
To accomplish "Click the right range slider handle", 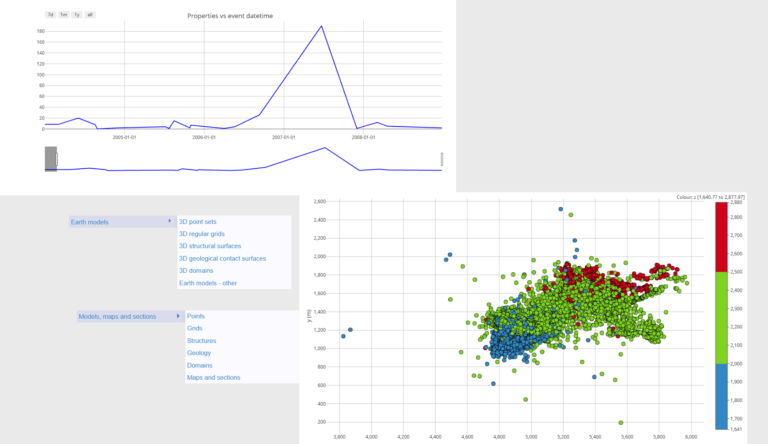I will 441,159.
